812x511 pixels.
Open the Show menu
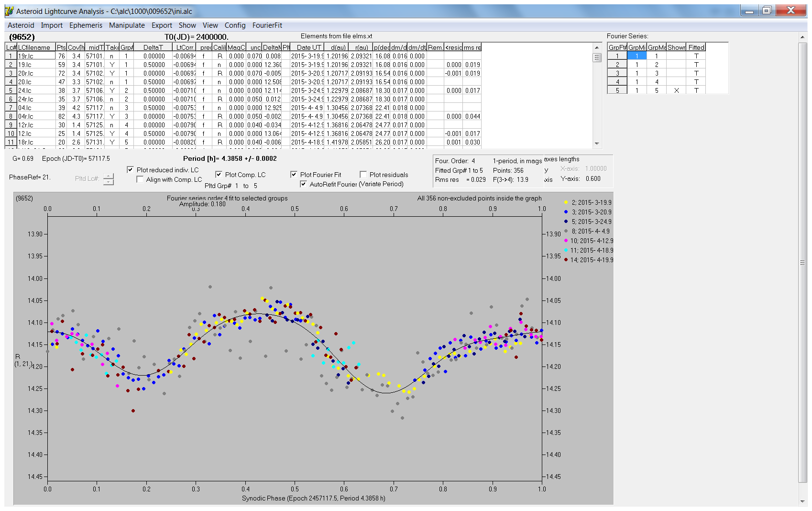click(x=187, y=25)
